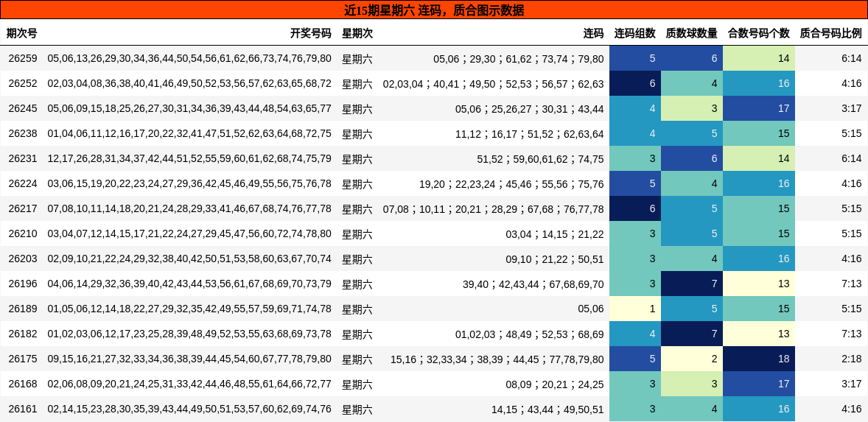868x422 pixels.
Task: Click ratio 3:17 in row 26245
Action: click(851, 108)
